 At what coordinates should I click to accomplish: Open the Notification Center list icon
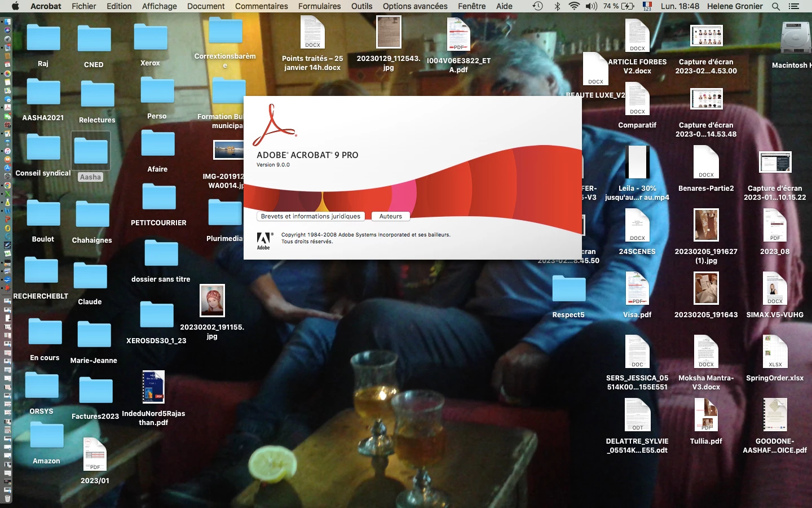(x=794, y=6)
